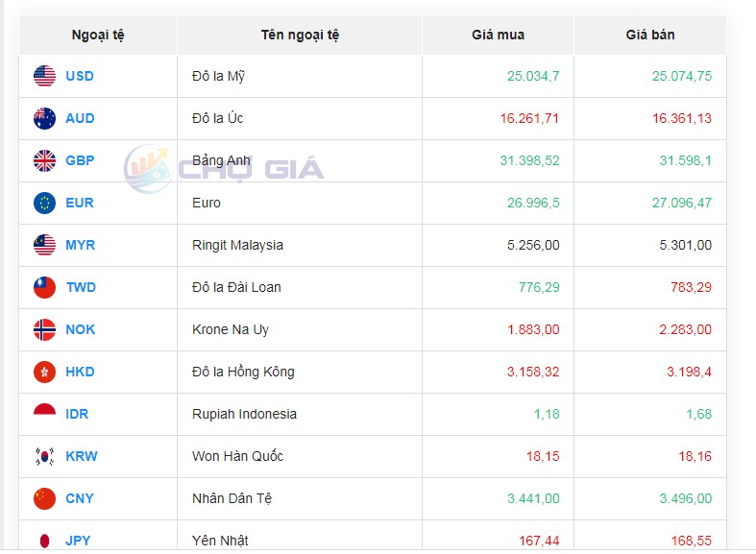Click GBP sell price 31.598,1
This screenshot has height=554, width=756.
(x=686, y=160)
